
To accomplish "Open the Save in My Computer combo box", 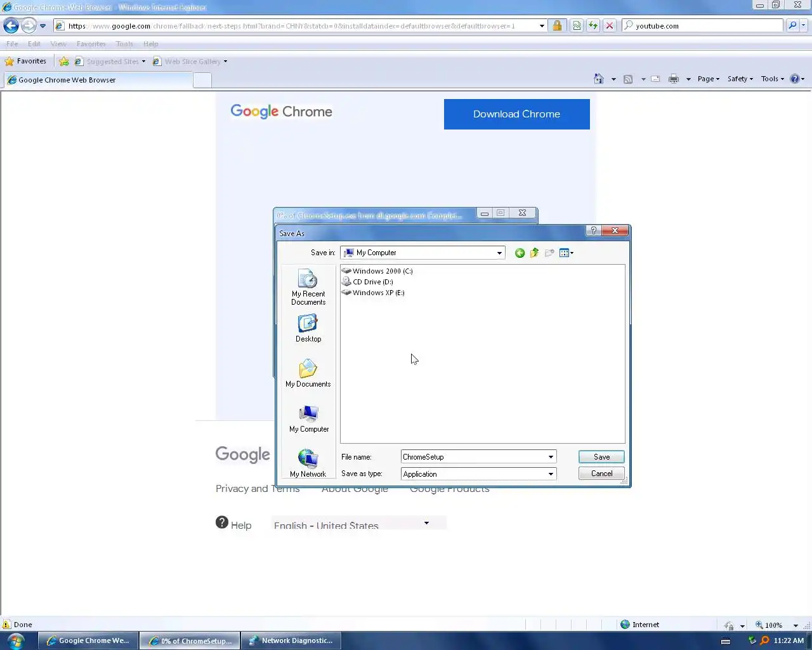I will pos(422,253).
